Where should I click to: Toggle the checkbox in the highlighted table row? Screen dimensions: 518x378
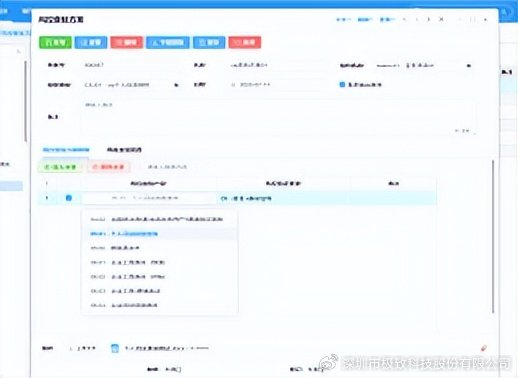click(x=69, y=198)
